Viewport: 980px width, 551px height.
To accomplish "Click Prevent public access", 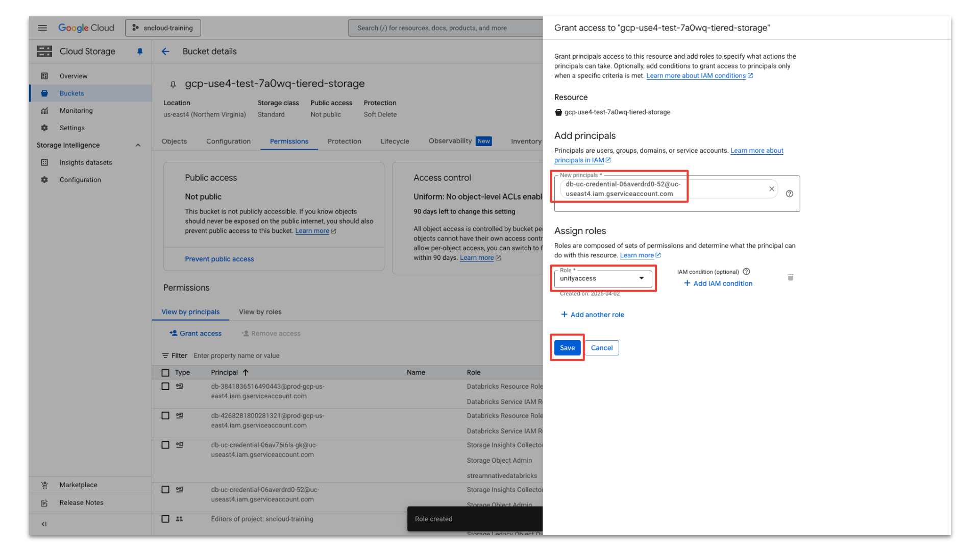I will tap(219, 259).
